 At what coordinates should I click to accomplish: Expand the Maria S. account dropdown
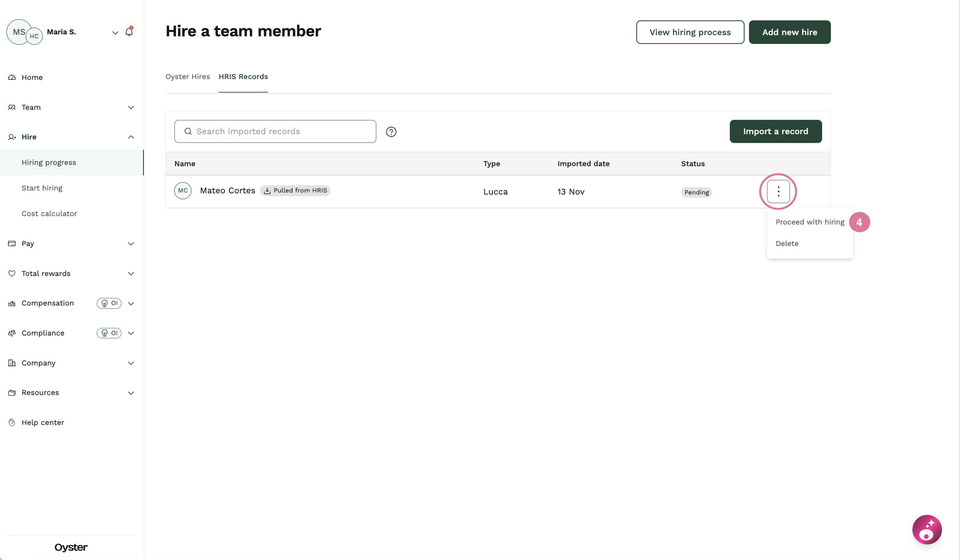pos(115,32)
